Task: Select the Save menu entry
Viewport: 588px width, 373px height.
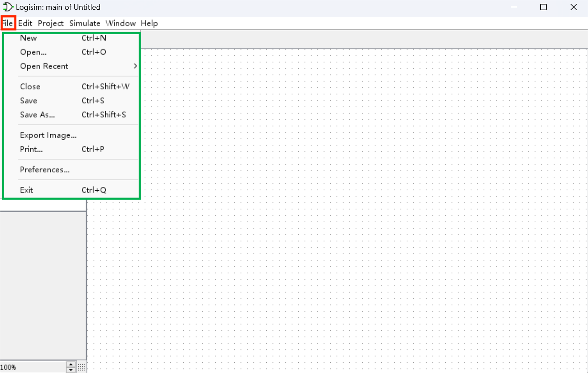Action: click(x=29, y=100)
